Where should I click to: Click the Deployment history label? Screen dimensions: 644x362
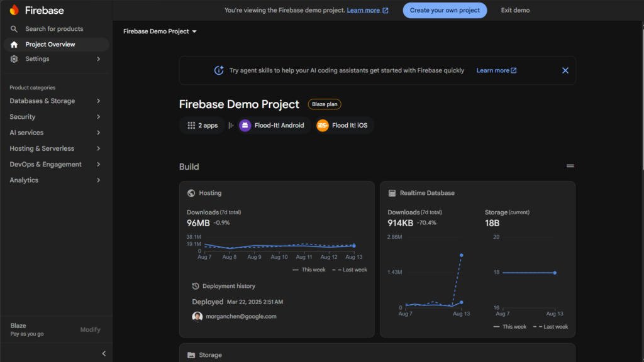coord(229,286)
